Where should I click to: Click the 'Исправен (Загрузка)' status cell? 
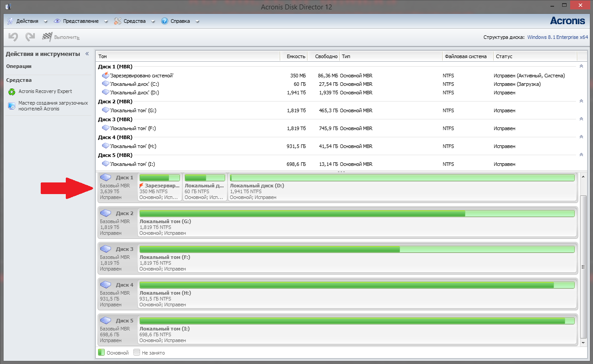point(517,84)
